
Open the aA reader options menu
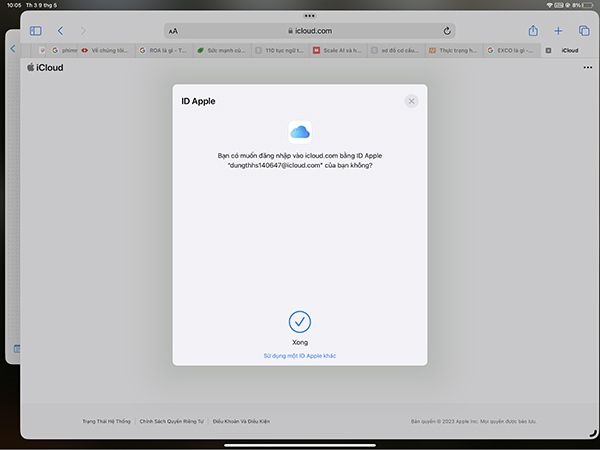(x=174, y=31)
